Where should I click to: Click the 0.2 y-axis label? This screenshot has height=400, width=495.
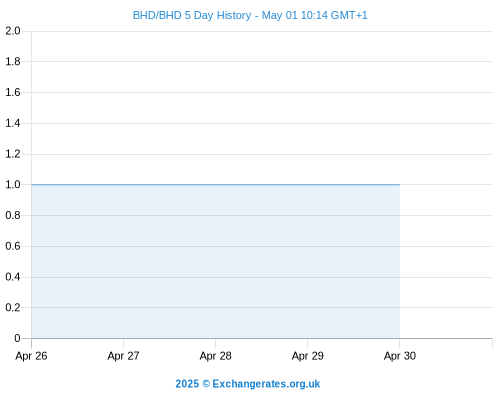click(x=13, y=307)
